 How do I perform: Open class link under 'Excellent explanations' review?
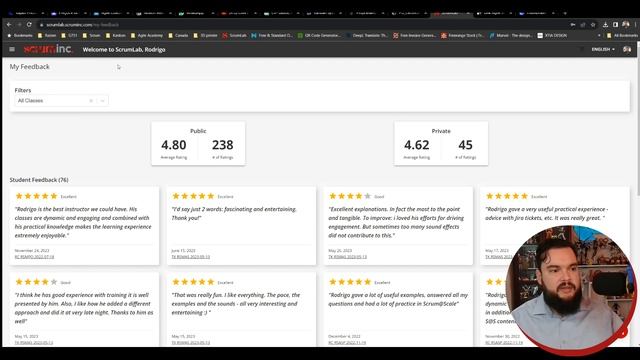347,257
